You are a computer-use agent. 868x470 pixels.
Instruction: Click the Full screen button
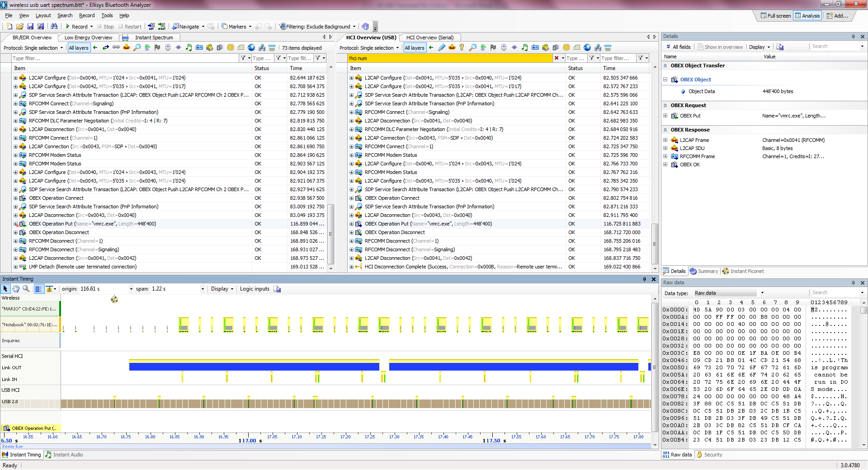[776, 16]
